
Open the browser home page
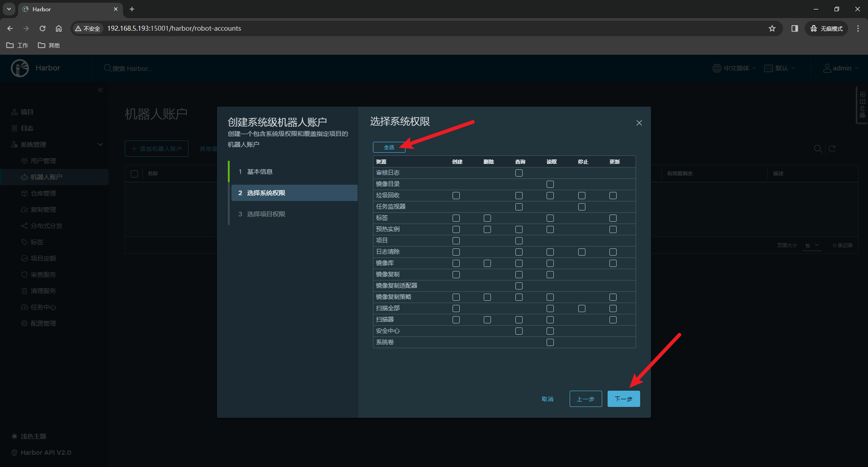point(59,28)
